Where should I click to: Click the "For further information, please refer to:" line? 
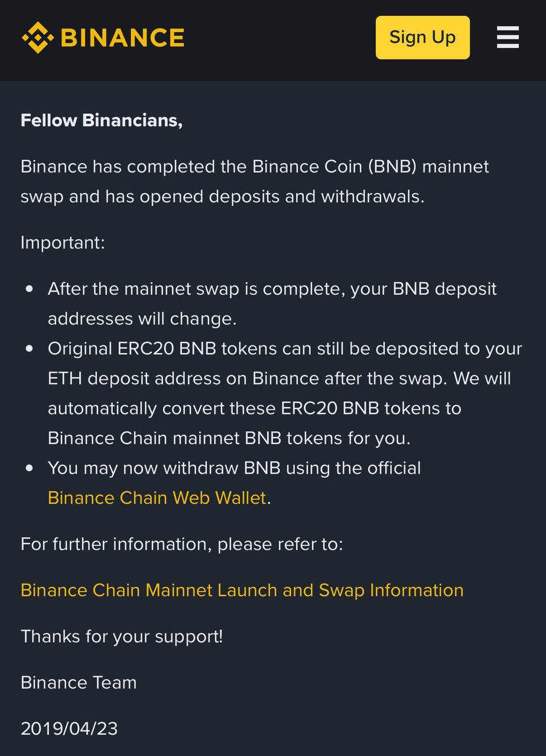(x=181, y=543)
